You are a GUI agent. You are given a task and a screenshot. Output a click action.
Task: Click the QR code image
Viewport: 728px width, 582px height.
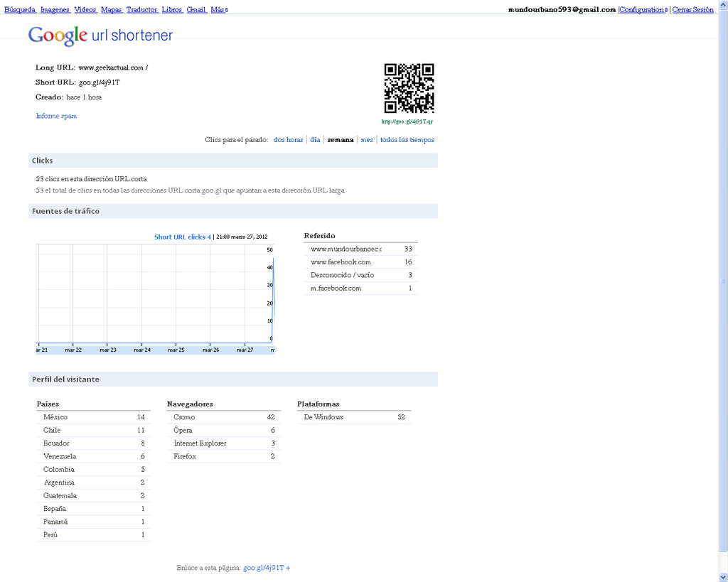[x=409, y=88]
